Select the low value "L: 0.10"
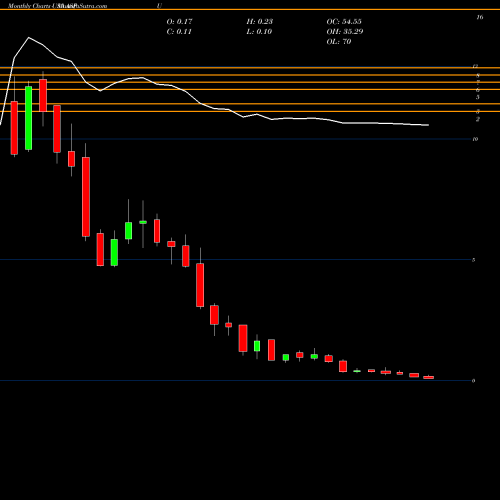The width and height of the screenshot is (500, 500). [259, 32]
